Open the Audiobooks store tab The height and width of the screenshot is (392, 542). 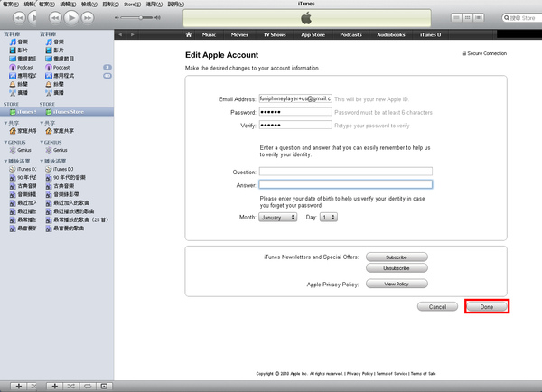(x=391, y=34)
